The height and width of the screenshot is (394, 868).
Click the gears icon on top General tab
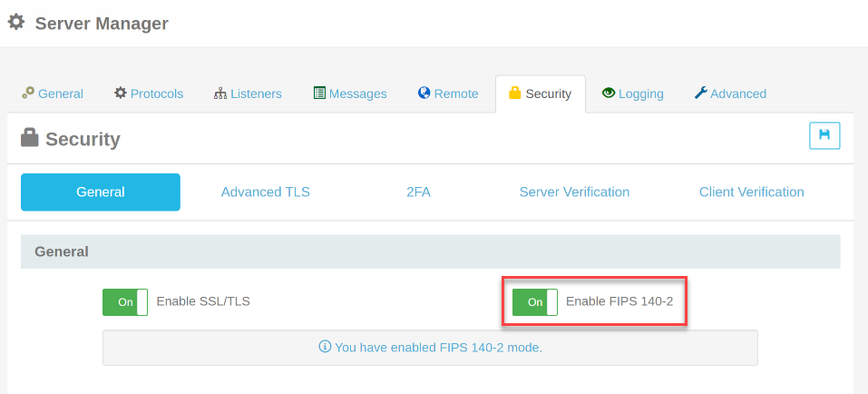click(28, 93)
